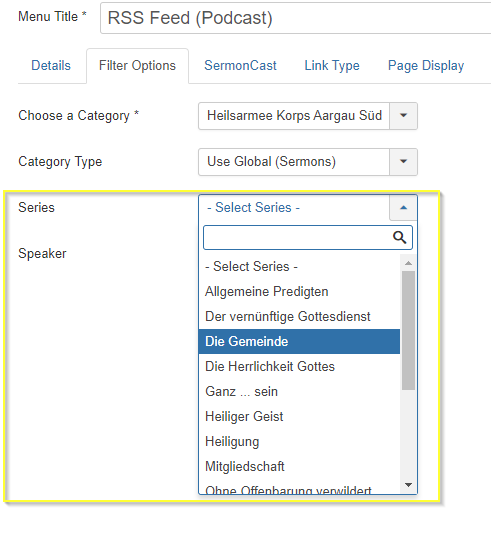The height and width of the screenshot is (538, 491).
Task: Pick Der vernünftige Gottesdienst option
Action: pyautogui.click(x=299, y=316)
